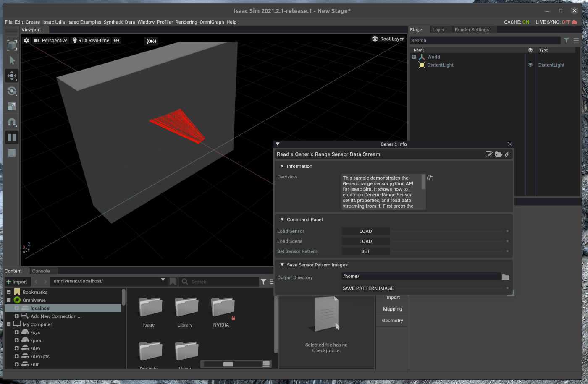Viewport: 588px width, 384px height.
Task: Select the viewport selection mode cube icon
Action: [x=12, y=45]
